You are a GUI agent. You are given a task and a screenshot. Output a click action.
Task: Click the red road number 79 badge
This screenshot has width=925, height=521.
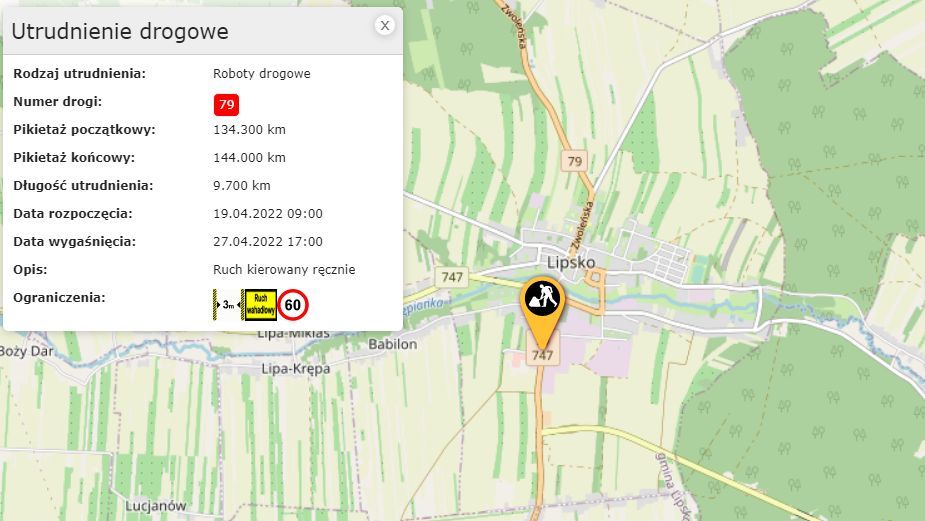(227, 104)
